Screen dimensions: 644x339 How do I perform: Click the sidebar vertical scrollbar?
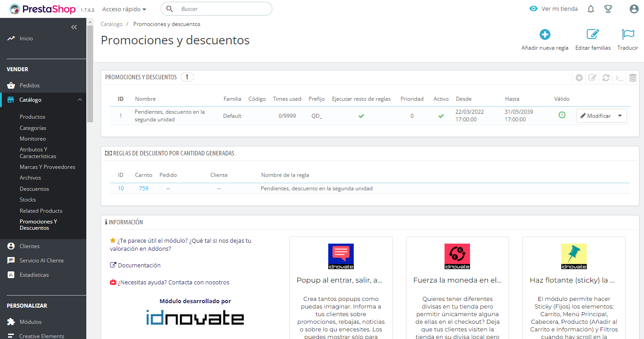[90, 74]
